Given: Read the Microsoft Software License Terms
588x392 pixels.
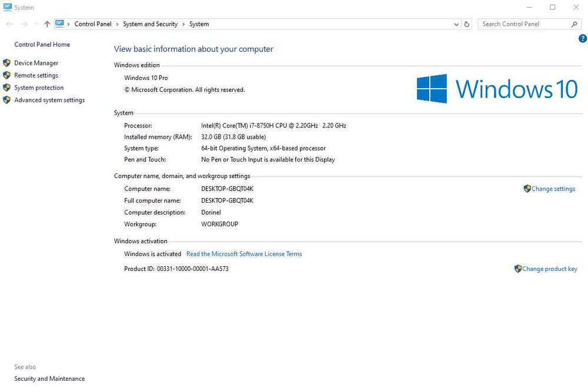Looking at the screenshot, I should click(244, 254).
